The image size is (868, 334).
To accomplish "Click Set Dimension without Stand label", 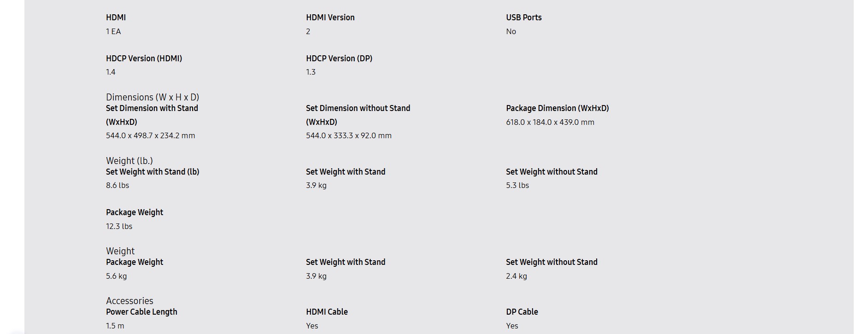I will [358, 115].
